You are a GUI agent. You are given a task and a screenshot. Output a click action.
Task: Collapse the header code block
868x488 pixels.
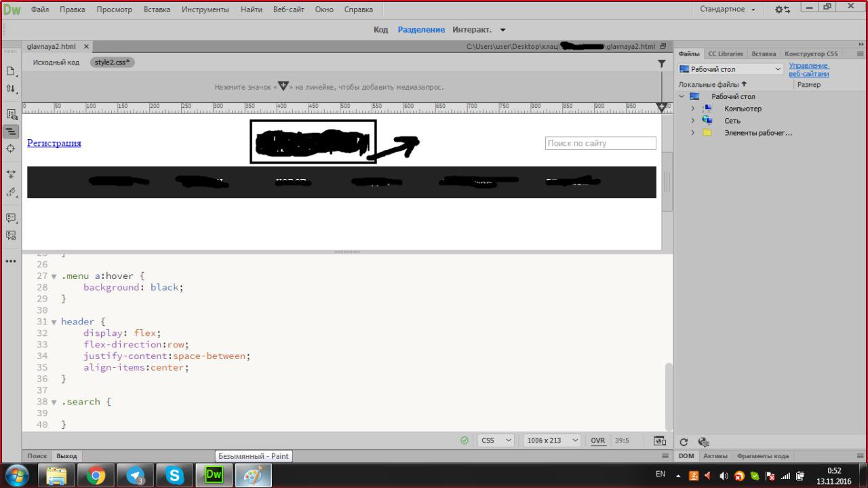pos(54,322)
